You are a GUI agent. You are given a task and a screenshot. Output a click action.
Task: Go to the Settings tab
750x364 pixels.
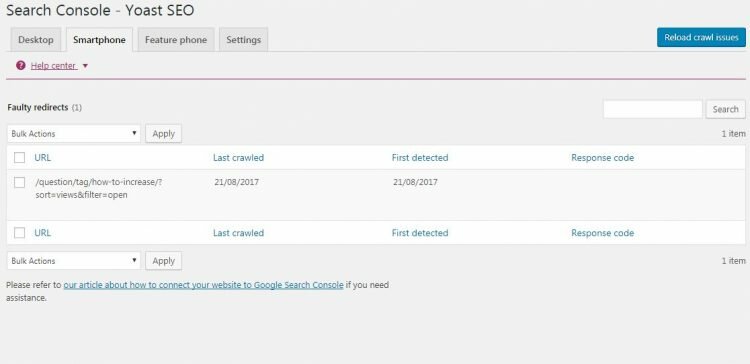point(243,40)
